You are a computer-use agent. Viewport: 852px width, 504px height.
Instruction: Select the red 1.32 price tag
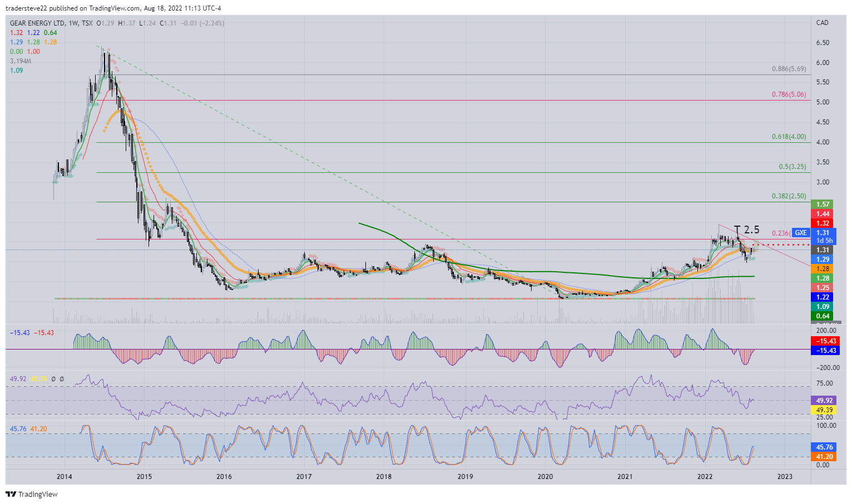click(x=823, y=223)
